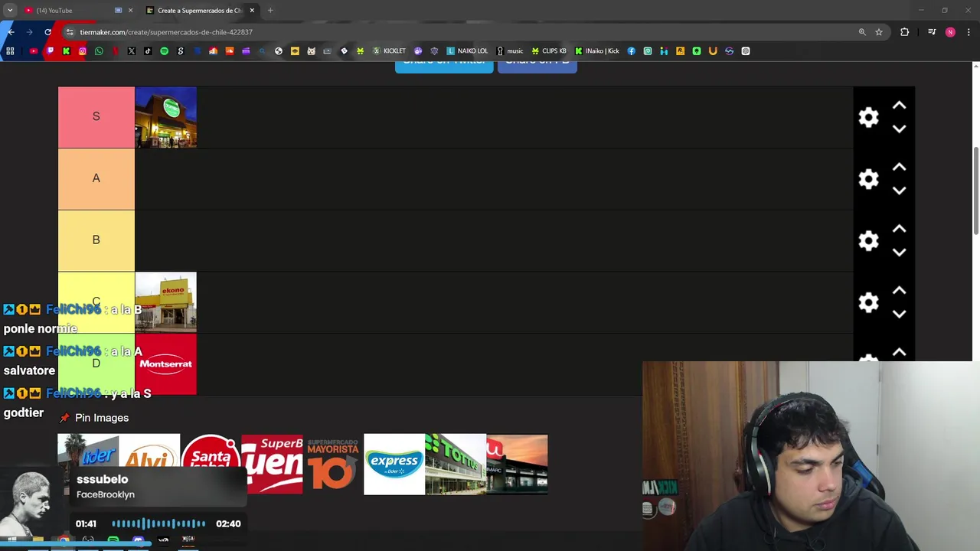Select the store photo in S tier
Viewport: 980px width, 551px height.
[165, 117]
